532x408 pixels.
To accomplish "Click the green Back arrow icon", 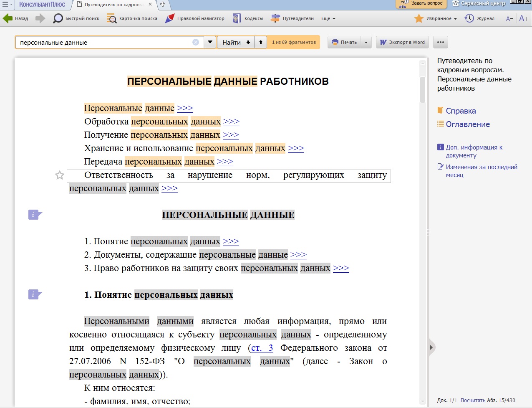I will [x=8, y=18].
